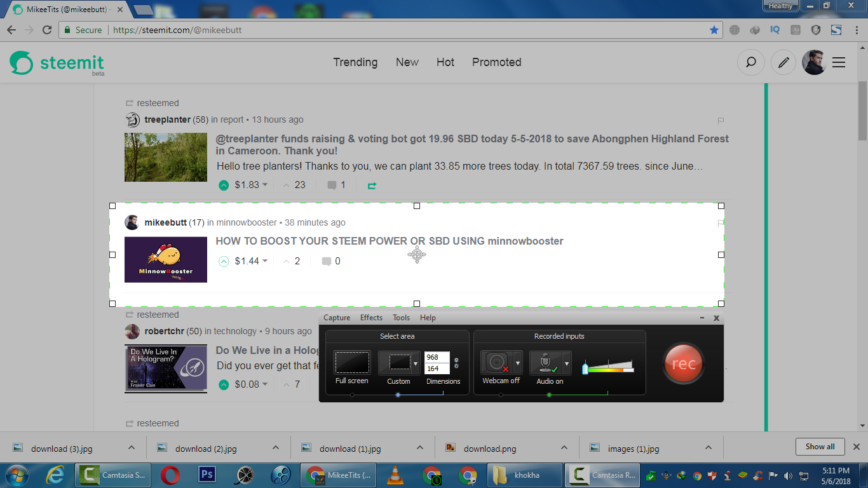868x488 pixels.
Task: Open treeplanter author profile link
Action: (167, 119)
